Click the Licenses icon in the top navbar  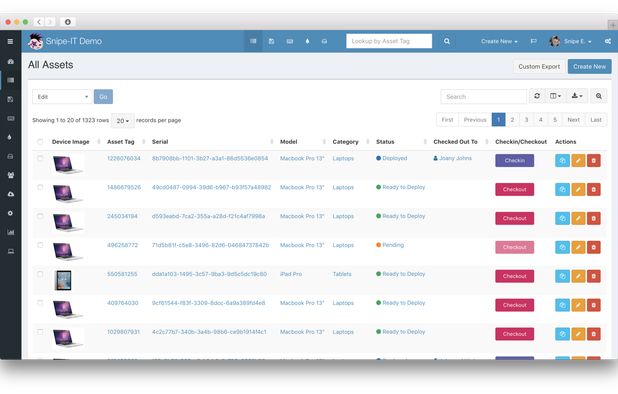(271, 41)
